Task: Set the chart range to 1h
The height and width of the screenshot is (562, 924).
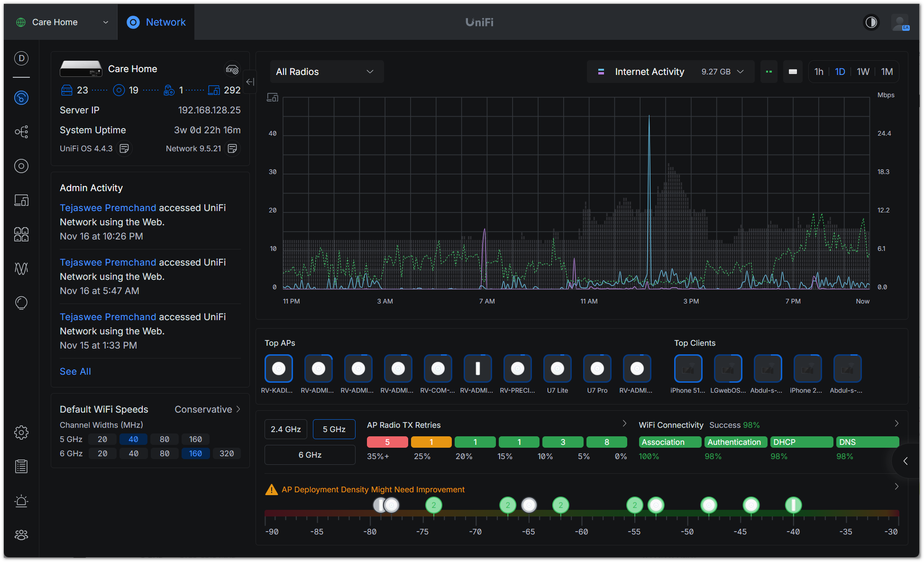Action: 819,72
